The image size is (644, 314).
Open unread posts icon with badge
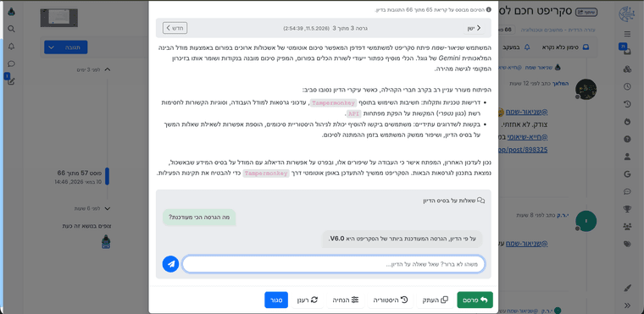coord(626,51)
